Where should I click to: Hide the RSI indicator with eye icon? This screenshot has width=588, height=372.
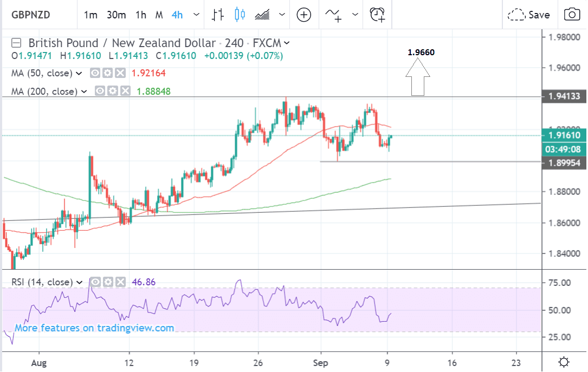pos(95,282)
